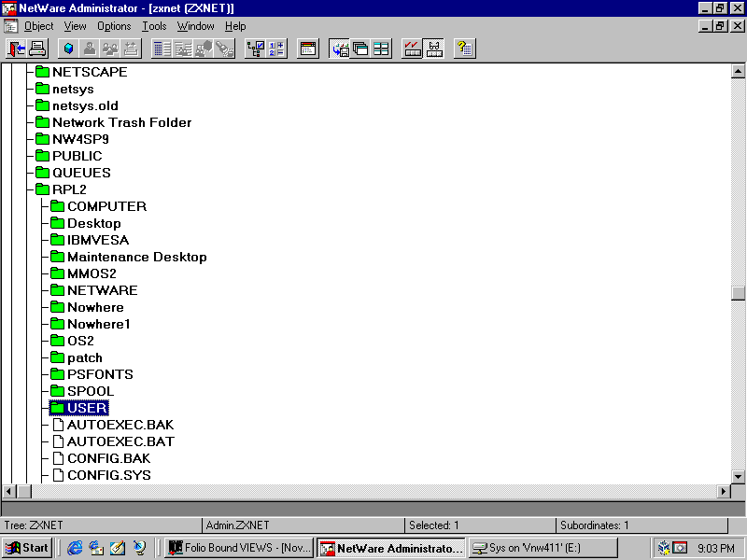Open the Tools menu
This screenshot has height=560, width=747.
point(154,26)
